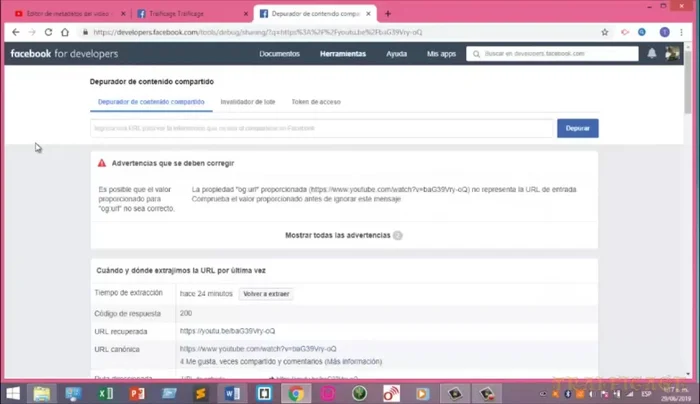Open the Herramientas menu

point(342,53)
